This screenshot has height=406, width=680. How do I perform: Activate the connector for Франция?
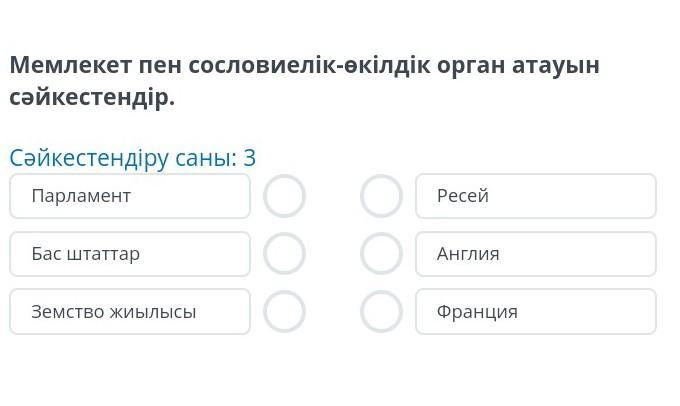coord(381,312)
